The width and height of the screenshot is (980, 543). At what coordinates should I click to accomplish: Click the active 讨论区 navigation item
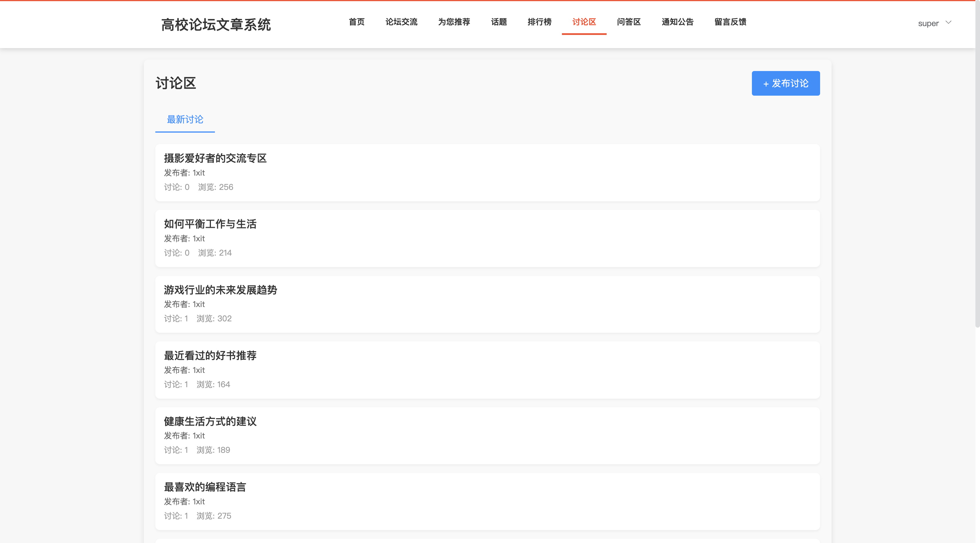coord(584,22)
